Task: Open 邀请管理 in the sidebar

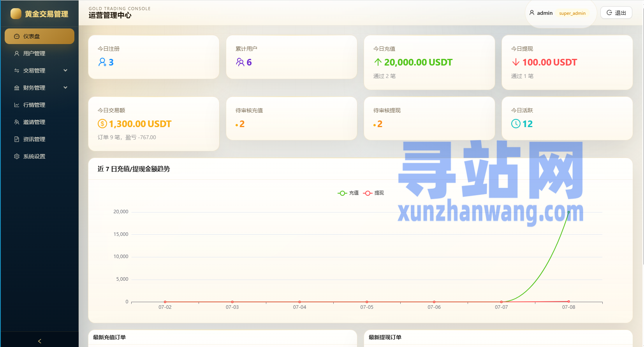Action: coord(39,122)
